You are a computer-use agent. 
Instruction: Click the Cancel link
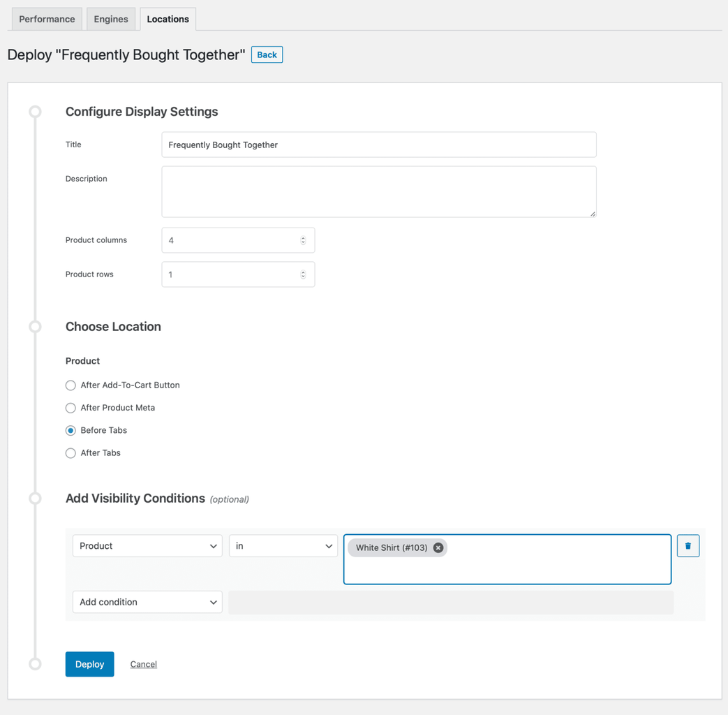pos(143,664)
